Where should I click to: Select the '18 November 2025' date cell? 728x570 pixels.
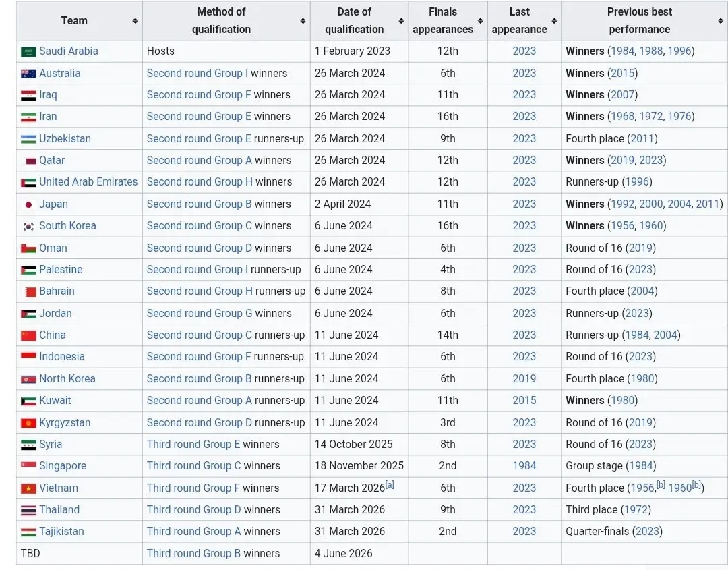tap(359, 466)
